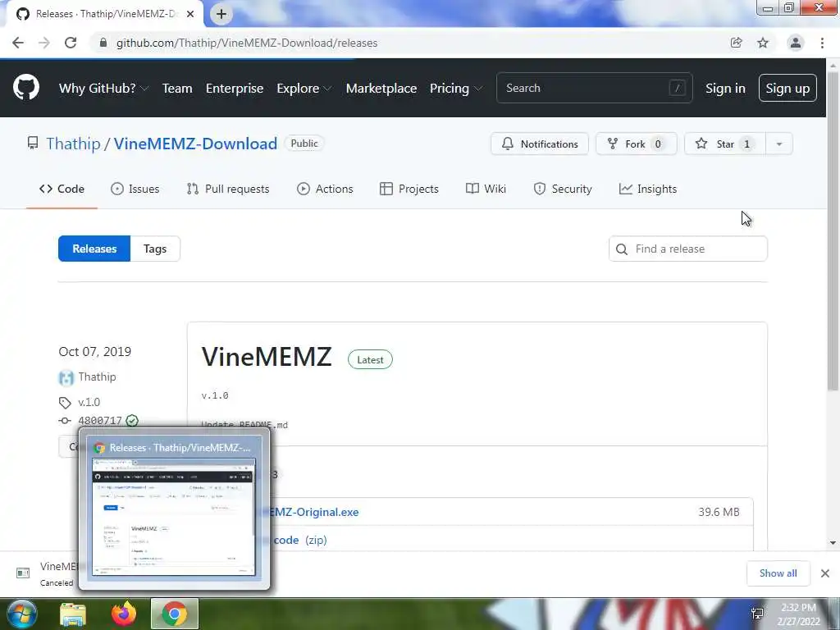This screenshot has width=840, height=630.
Task: Click the GitHub Octocat logo
Action: 25,88
